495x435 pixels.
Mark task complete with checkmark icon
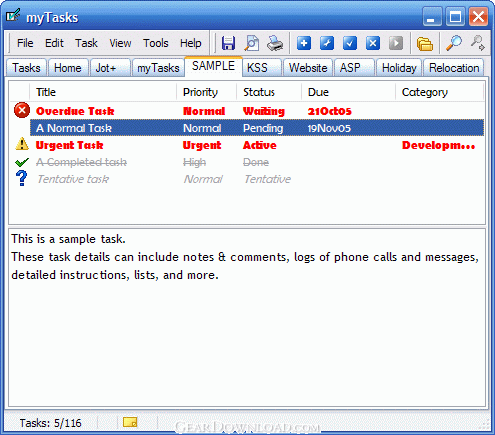(x=350, y=43)
